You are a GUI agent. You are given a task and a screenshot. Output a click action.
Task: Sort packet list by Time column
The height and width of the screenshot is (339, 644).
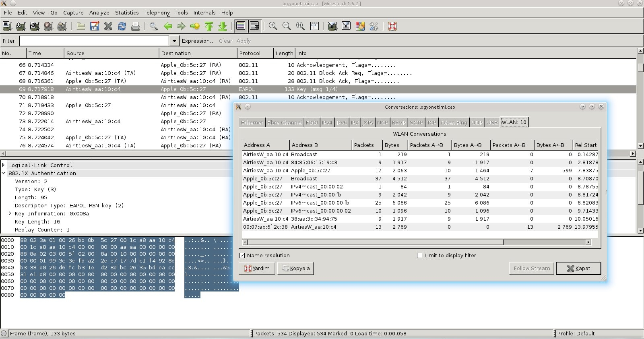45,53
